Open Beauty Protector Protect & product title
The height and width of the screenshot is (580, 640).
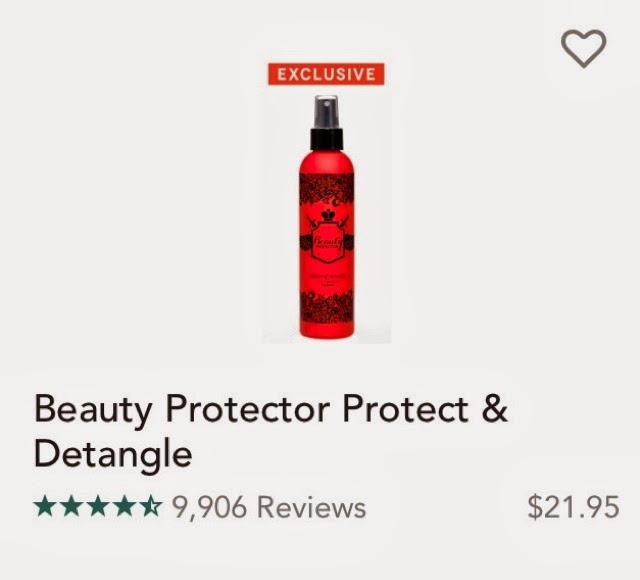271,410
